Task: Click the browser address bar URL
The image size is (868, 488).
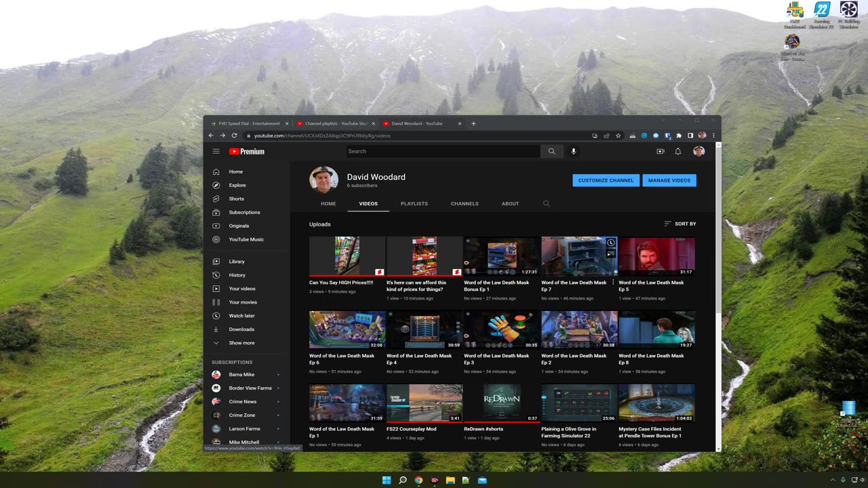Action: pyautogui.click(x=322, y=136)
